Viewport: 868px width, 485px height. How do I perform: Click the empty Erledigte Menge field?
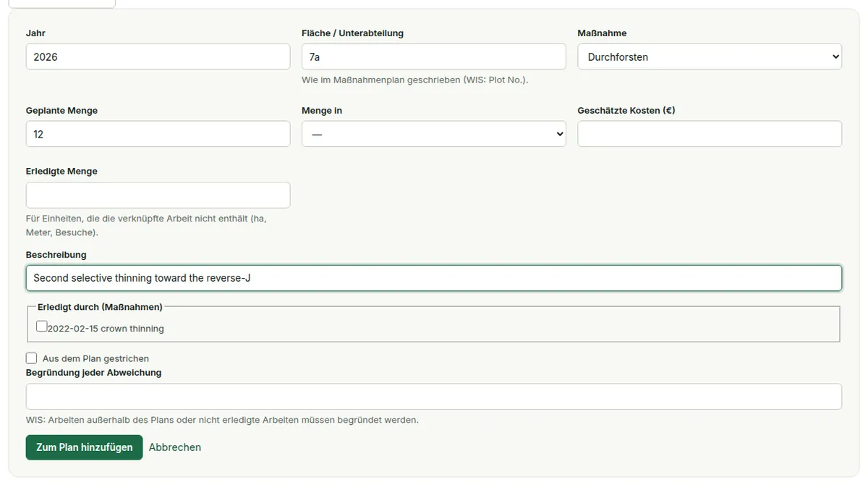158,195
